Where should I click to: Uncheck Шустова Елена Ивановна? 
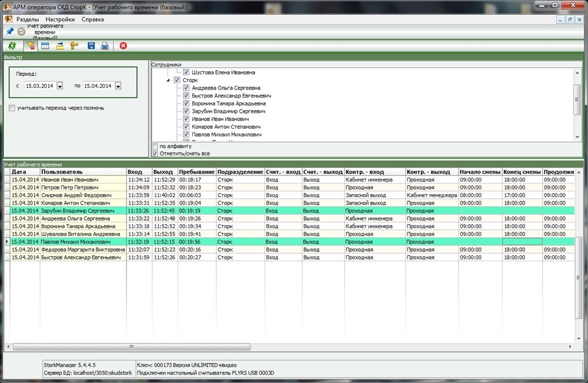(186, 72)
